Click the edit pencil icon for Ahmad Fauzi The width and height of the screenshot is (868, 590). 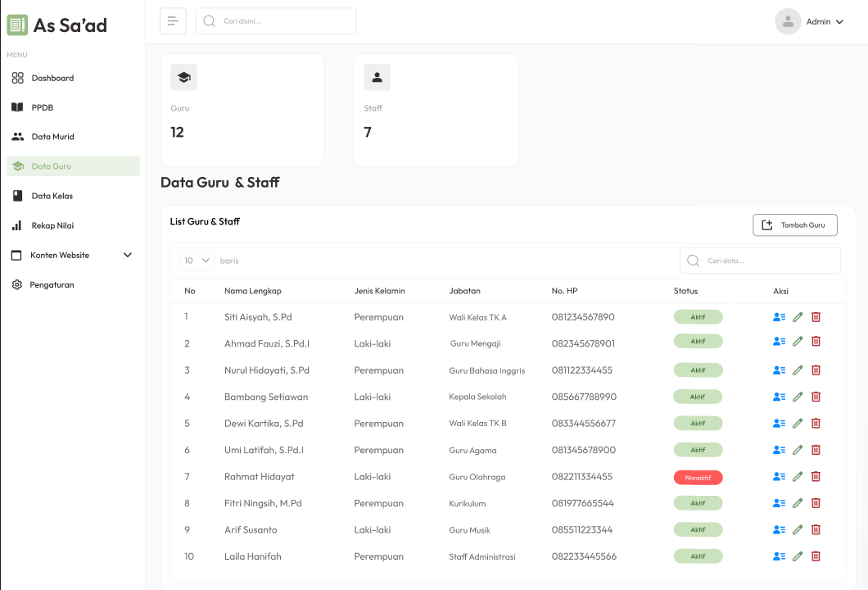pos(797,341)
